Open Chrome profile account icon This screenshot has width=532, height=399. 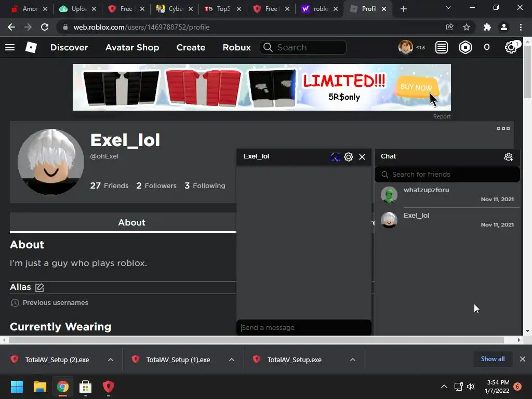(504, 27)
